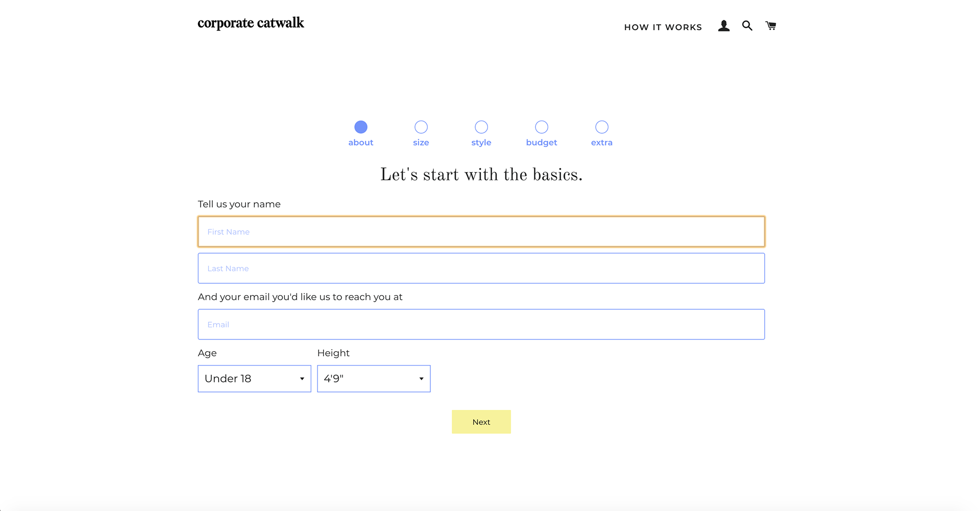980x511 pixels.
Task: Click the size step label
Action: tap(421, 142)
